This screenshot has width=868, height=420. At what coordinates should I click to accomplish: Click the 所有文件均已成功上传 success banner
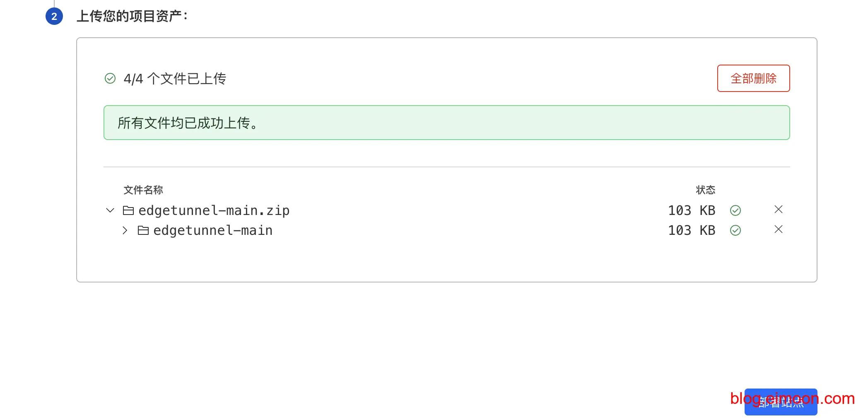pyautogui.click(x=446, y=123)
